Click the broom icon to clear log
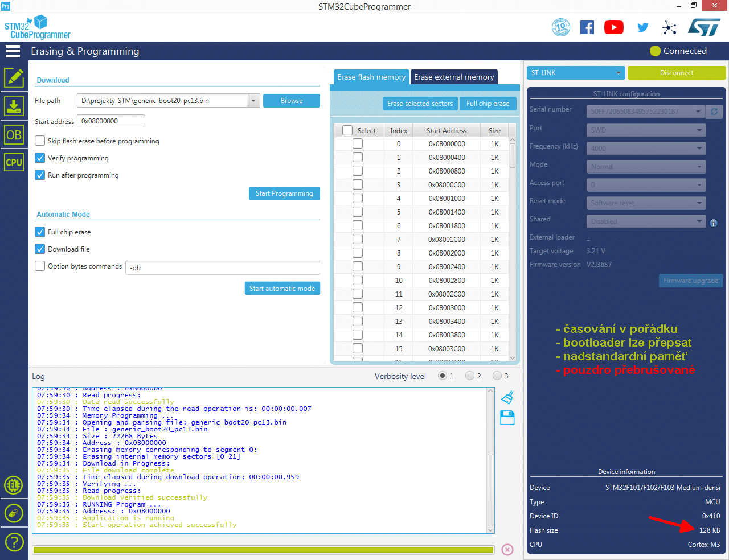Image resolution: width=729 pixels, height=560 pixels. point(507,397)
